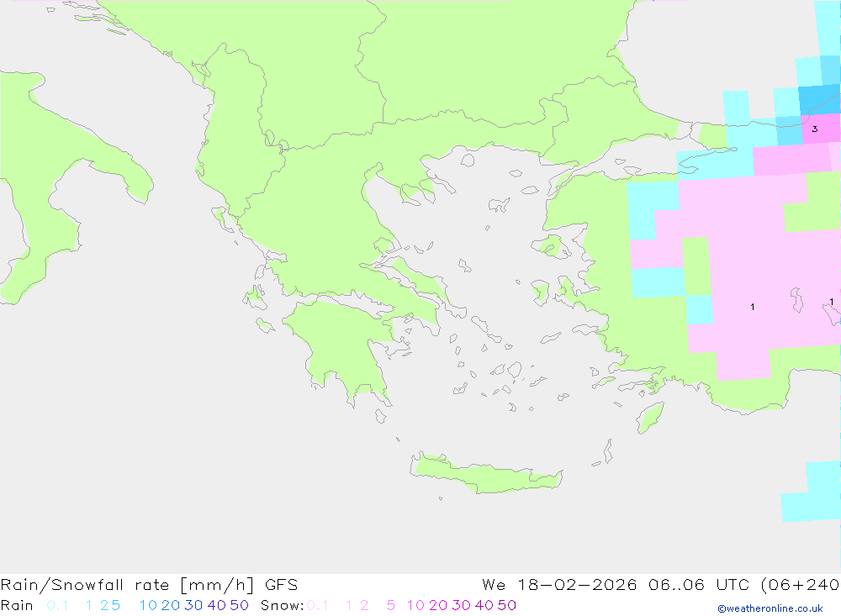The image size is (841, 616).
Task: Click the Snow legend value 0.1
Action: click(318, 605)
